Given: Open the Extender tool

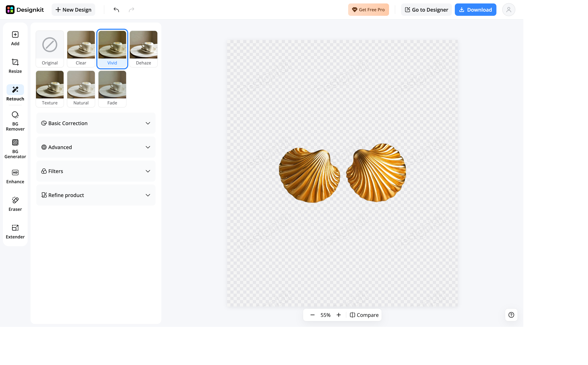Looking at the screenshot, I should [15, 232].
